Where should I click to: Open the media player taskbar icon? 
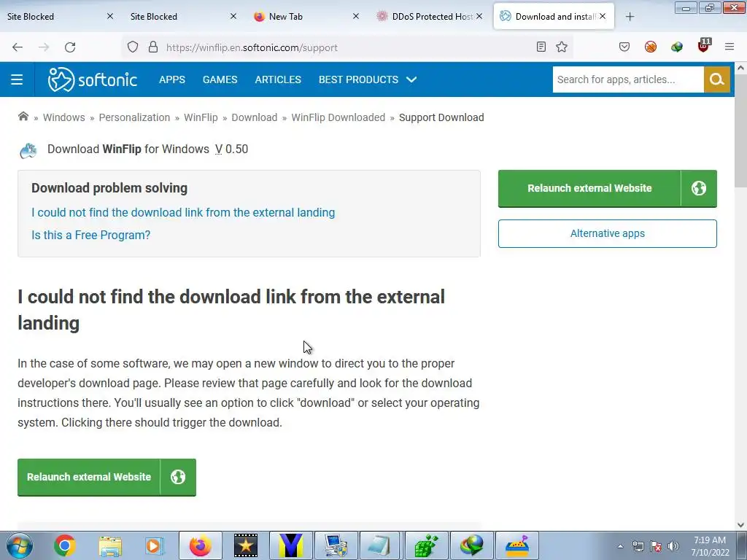[x=155, y=545]
